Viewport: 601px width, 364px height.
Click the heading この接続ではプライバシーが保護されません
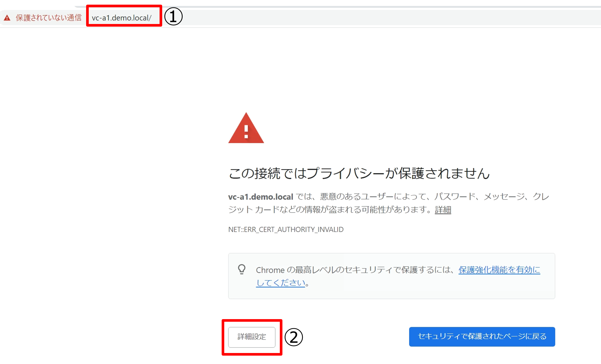click(359, 173)
